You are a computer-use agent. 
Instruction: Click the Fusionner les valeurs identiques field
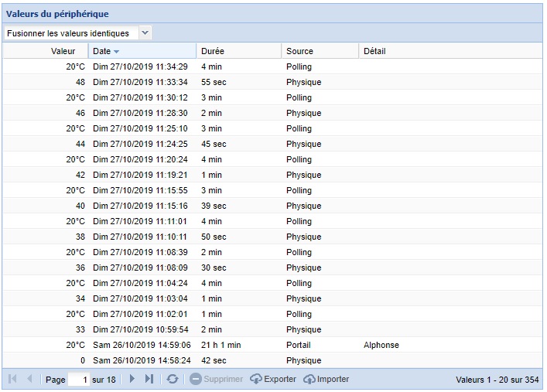pyautogui.click(x=71, y=33)
